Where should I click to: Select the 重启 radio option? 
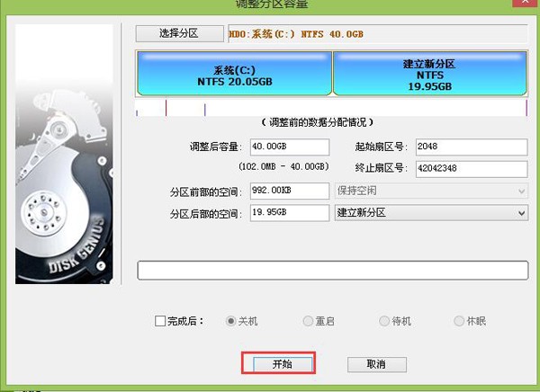tap(308, 321)
